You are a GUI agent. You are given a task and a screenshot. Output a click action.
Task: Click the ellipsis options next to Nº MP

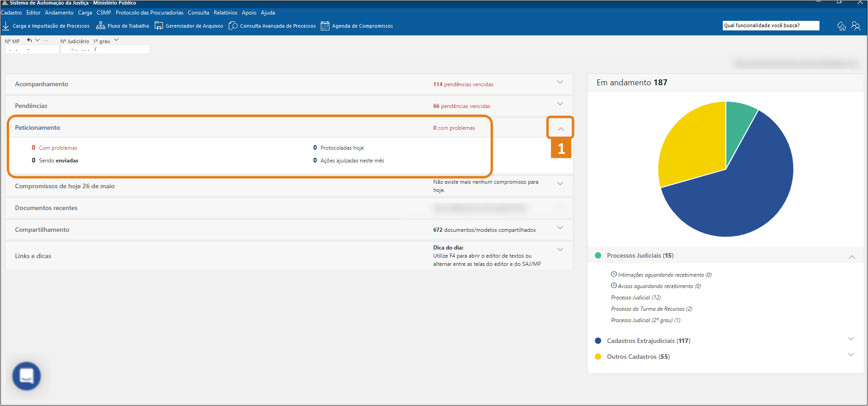46,41
